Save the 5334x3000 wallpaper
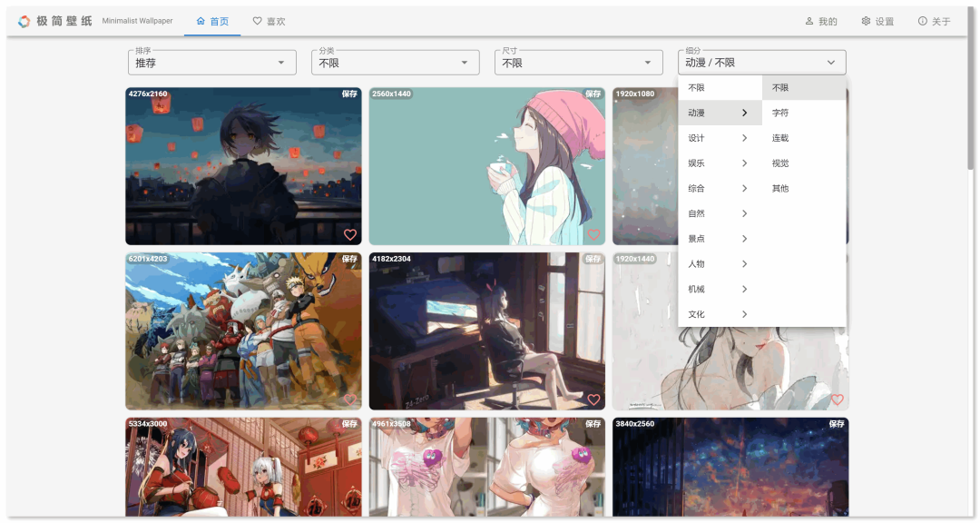 click(x=349, y=423)
